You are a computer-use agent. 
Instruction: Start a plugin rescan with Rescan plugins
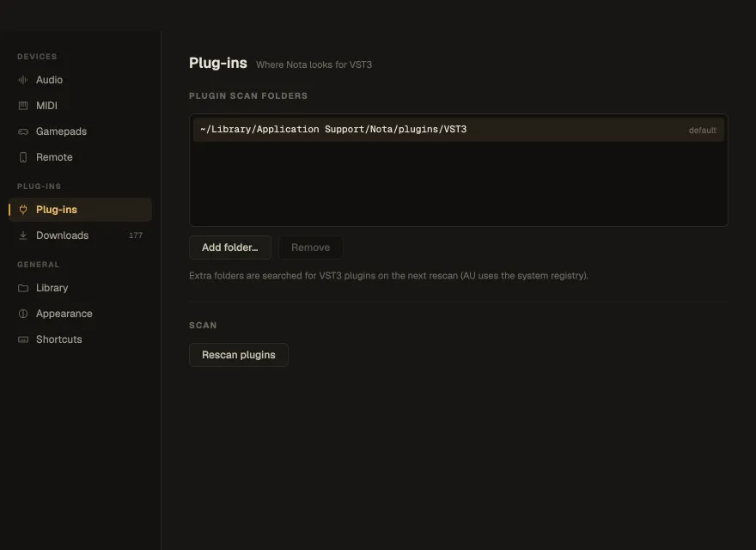tap(239, 355)
